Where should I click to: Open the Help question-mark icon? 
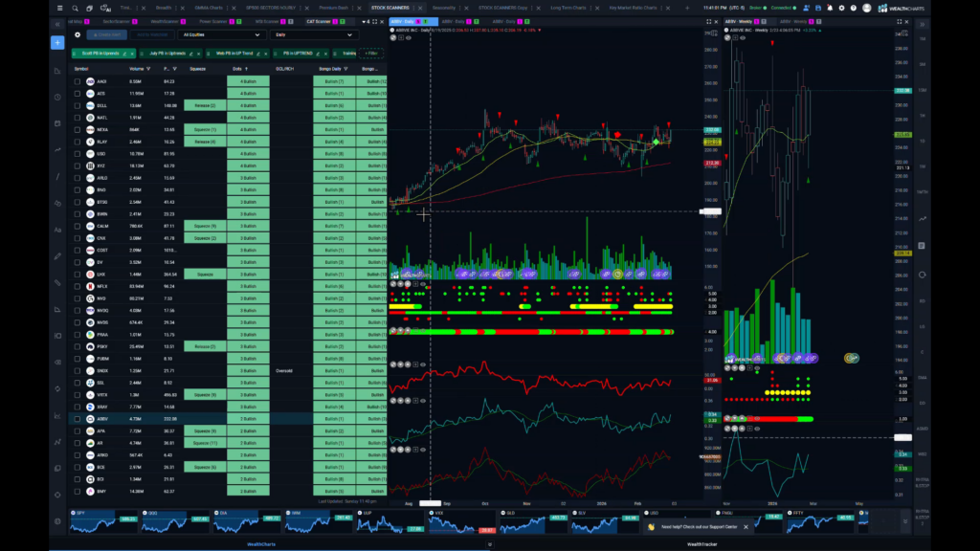pyautogui.click(x=853, y=8)
